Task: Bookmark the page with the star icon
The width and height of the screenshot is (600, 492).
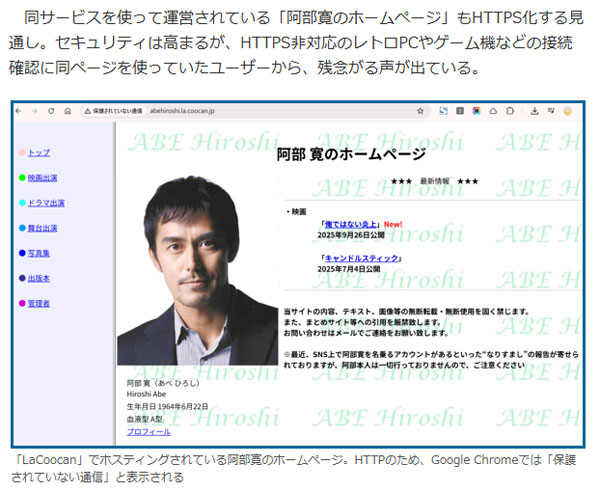Action: [420, 111]
